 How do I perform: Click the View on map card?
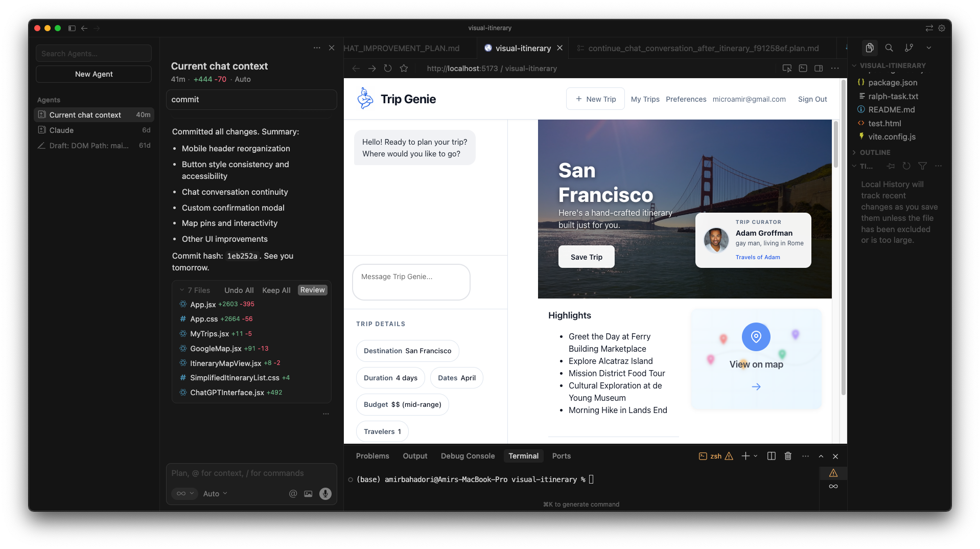pos(756,358)
